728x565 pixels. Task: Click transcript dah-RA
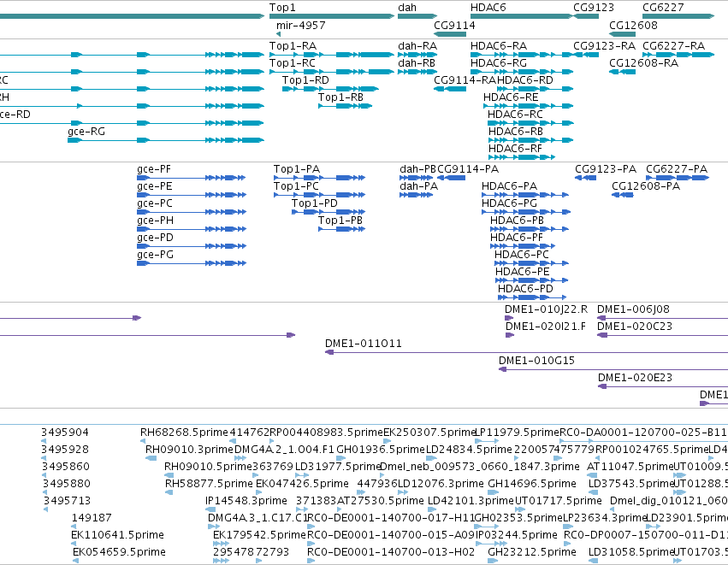(417, 55)
